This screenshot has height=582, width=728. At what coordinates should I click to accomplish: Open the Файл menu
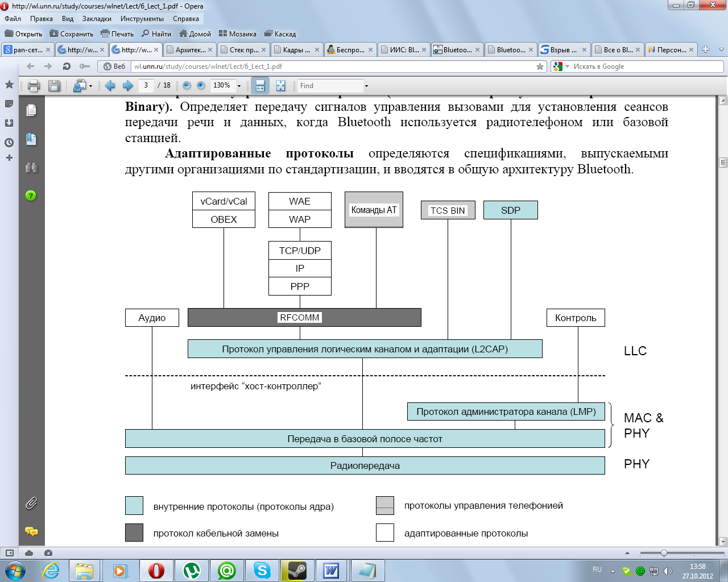[13, 19]
